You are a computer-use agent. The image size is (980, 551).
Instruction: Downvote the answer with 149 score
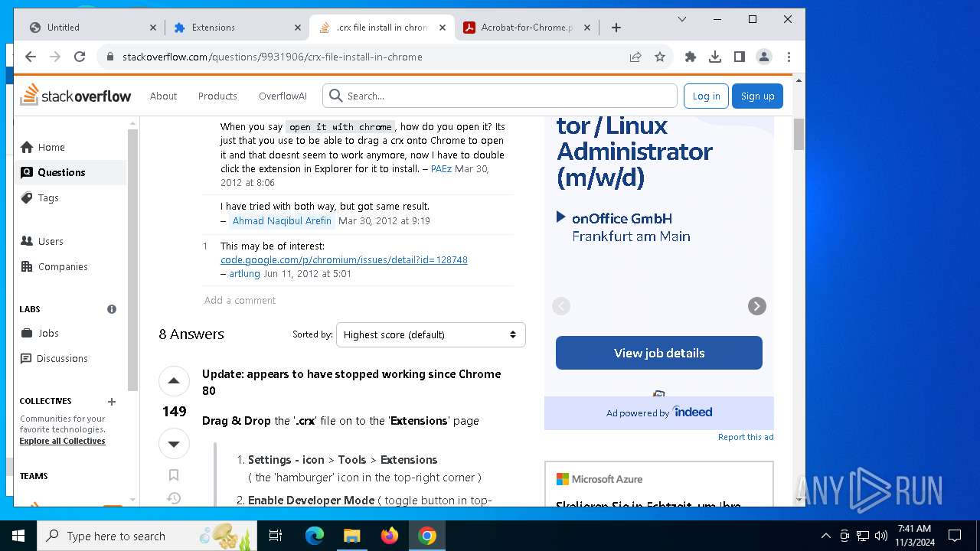174,444
